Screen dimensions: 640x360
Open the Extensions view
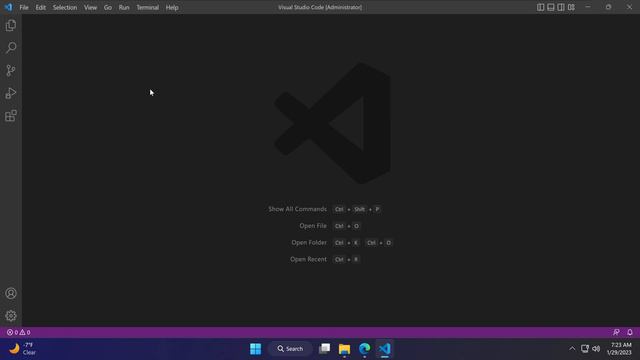(x=11, y=116)
